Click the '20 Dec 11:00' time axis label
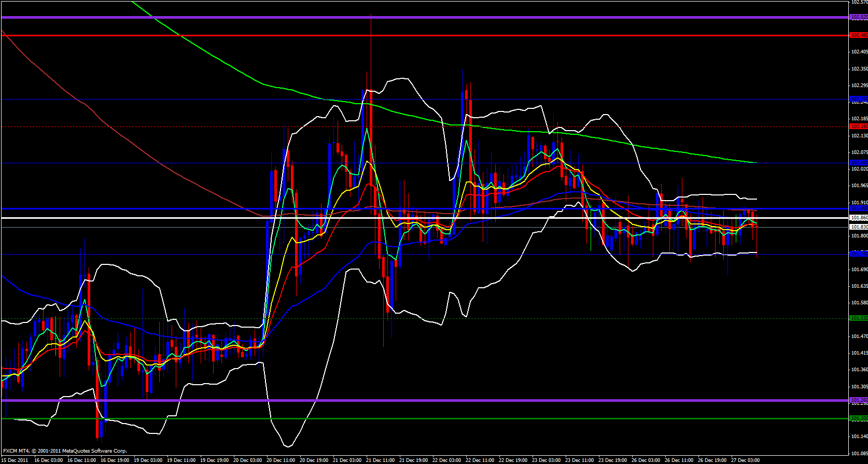The image size is (868, 464). [281, 460]
